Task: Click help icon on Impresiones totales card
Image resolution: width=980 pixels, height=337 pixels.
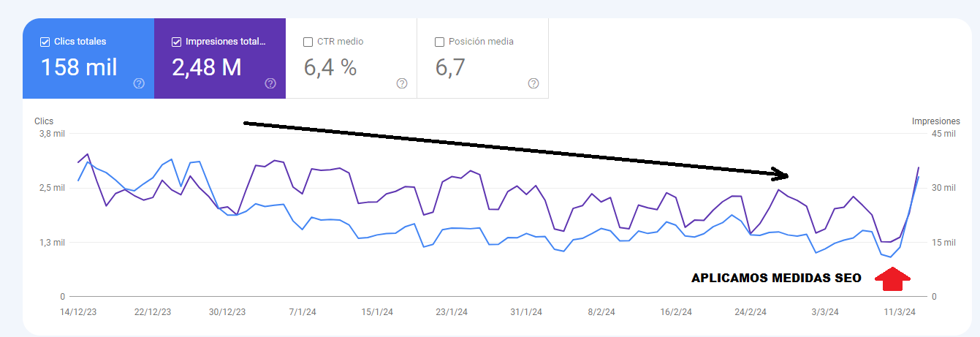Action: click(270, 83)
